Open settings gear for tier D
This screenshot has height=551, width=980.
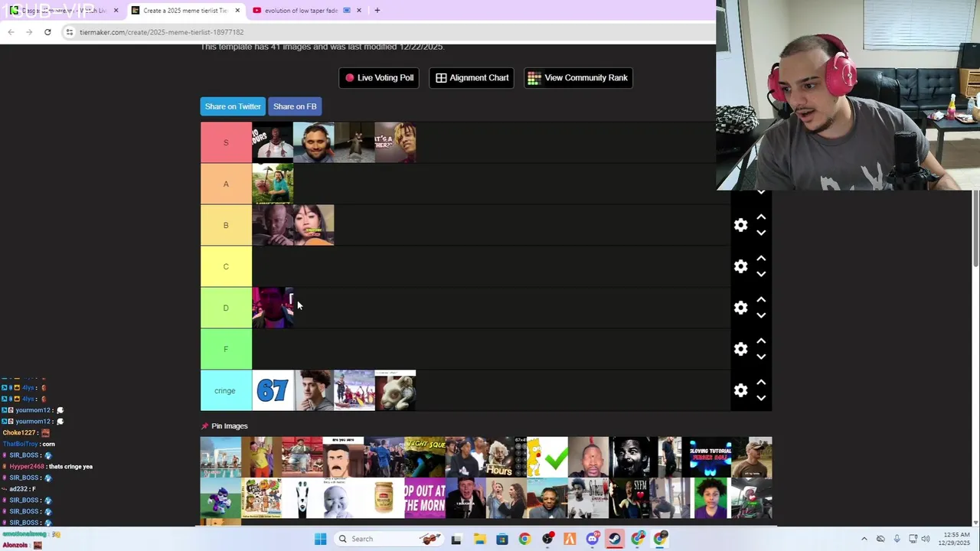(x=740, y=308)
